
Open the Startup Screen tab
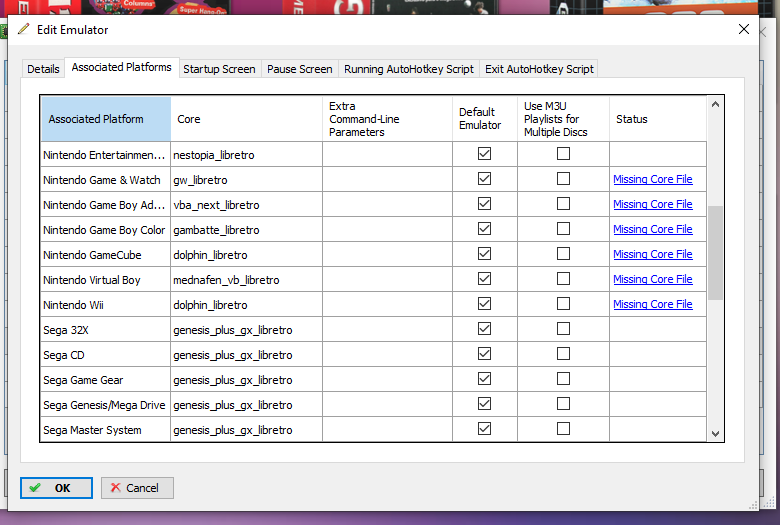(x=219, y=69)
